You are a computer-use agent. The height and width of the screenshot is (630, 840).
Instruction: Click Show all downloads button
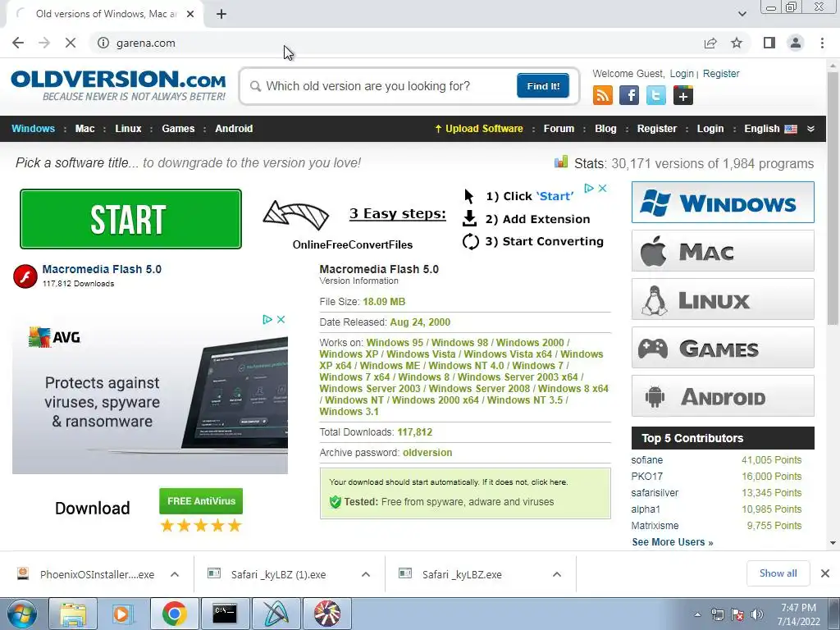(x=778, y=573)
